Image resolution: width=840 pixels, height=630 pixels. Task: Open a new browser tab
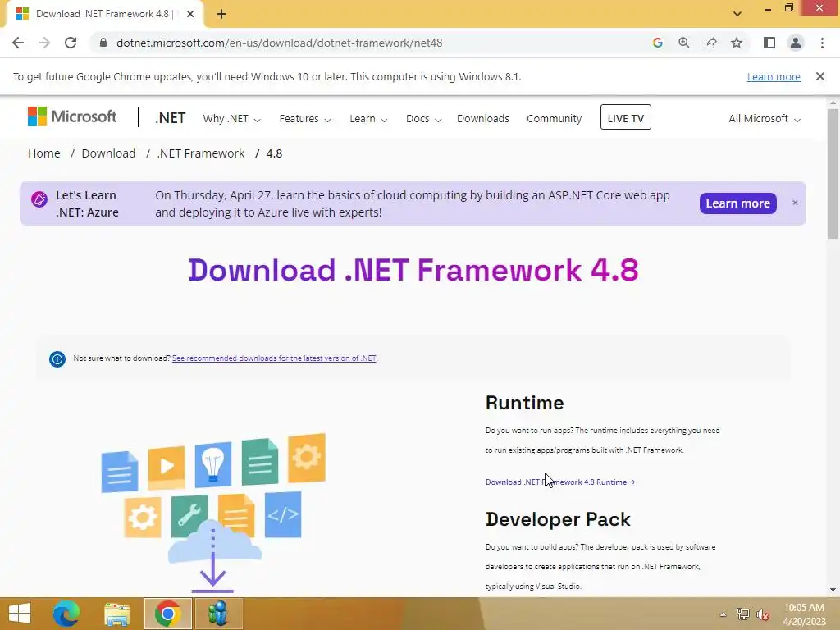[x=221, y=15]
